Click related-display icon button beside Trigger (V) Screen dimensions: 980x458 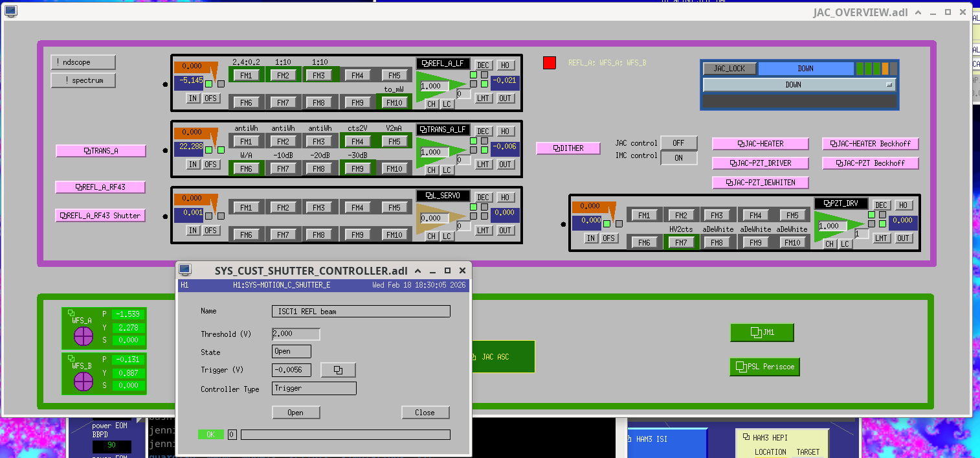tap(339, 370)
